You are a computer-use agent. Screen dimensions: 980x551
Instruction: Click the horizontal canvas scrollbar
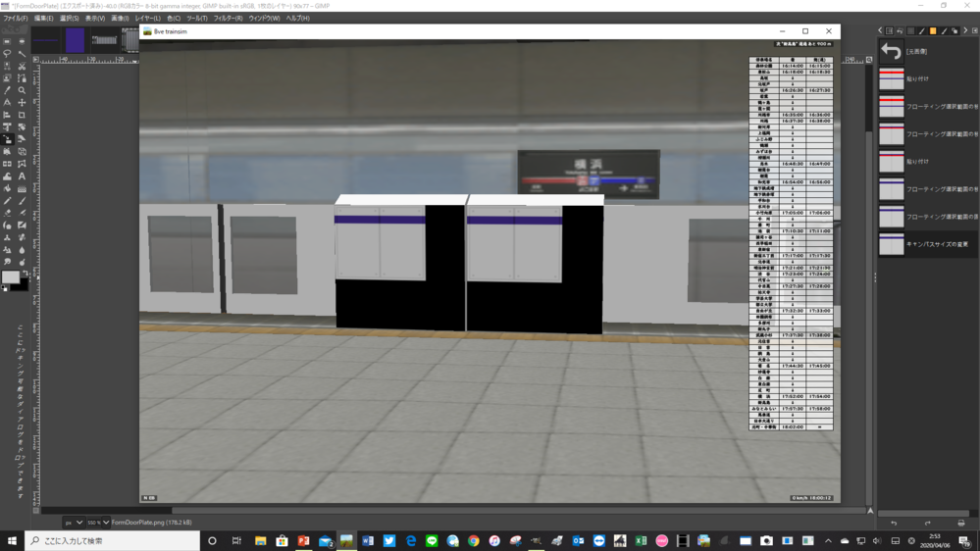pyautogui.click(x=456, y=511)
